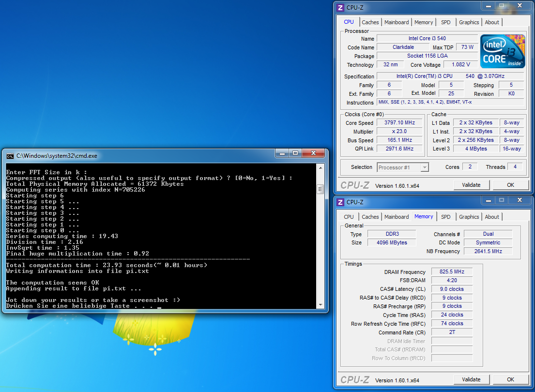Click the Command Rate value 2T

452,332
